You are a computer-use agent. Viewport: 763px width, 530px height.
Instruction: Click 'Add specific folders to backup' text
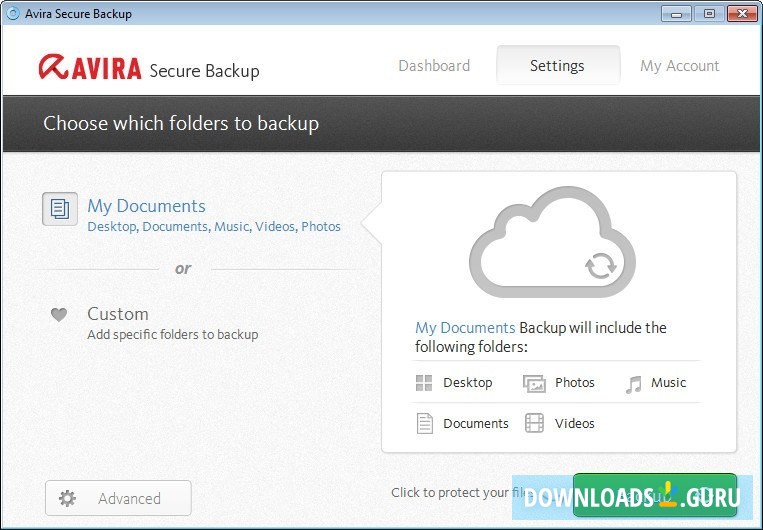pos(173,335)
